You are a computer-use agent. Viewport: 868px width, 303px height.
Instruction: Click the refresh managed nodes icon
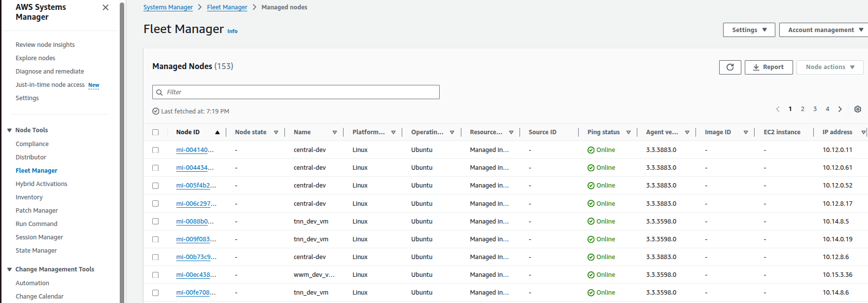pos(730,67)
